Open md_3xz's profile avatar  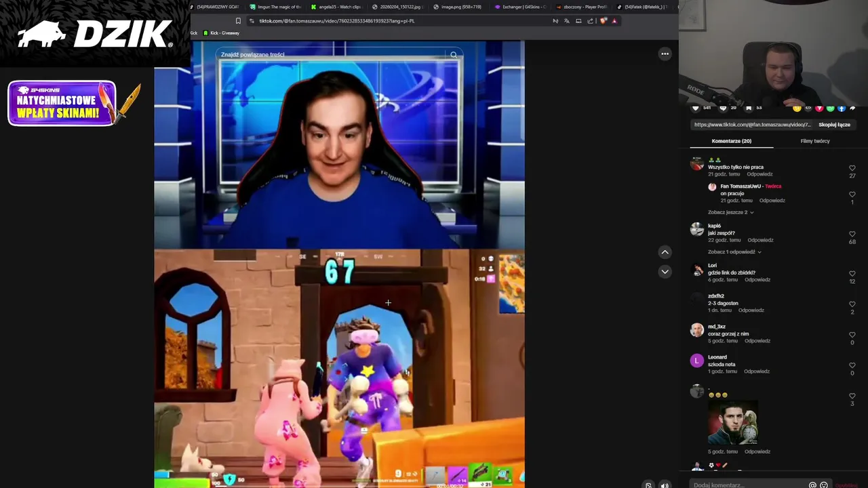pyautogui.click(x=697, y=330)
